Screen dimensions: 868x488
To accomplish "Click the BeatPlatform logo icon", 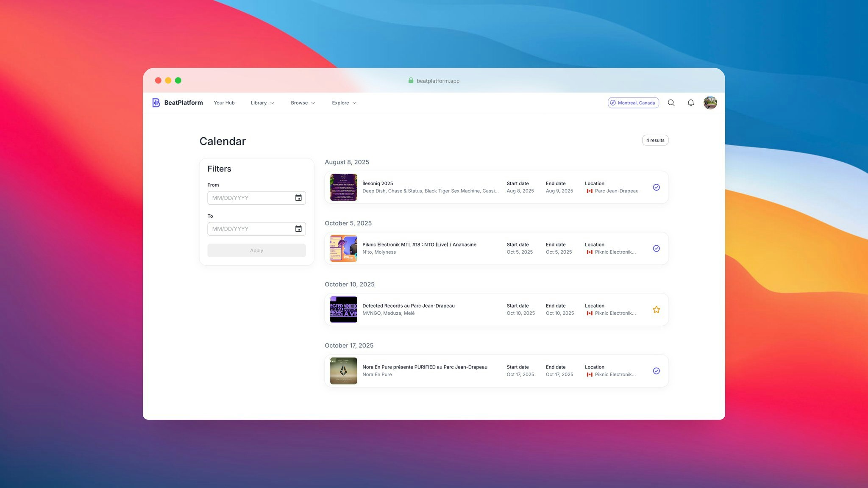I will (156, 103).
